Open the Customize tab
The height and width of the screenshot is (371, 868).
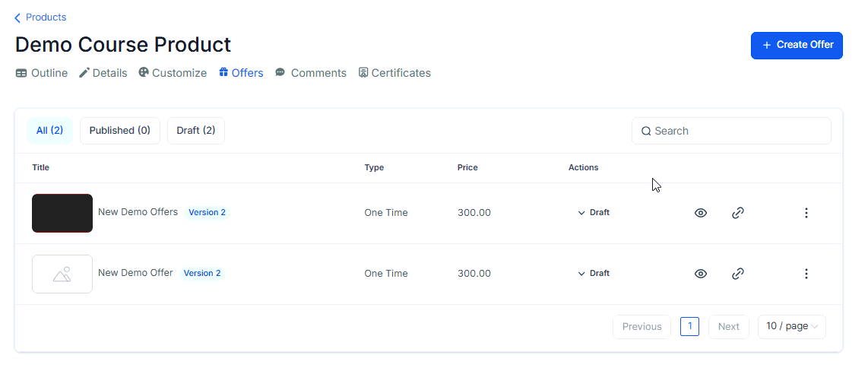pyautogui.click(x=173, y=73)
